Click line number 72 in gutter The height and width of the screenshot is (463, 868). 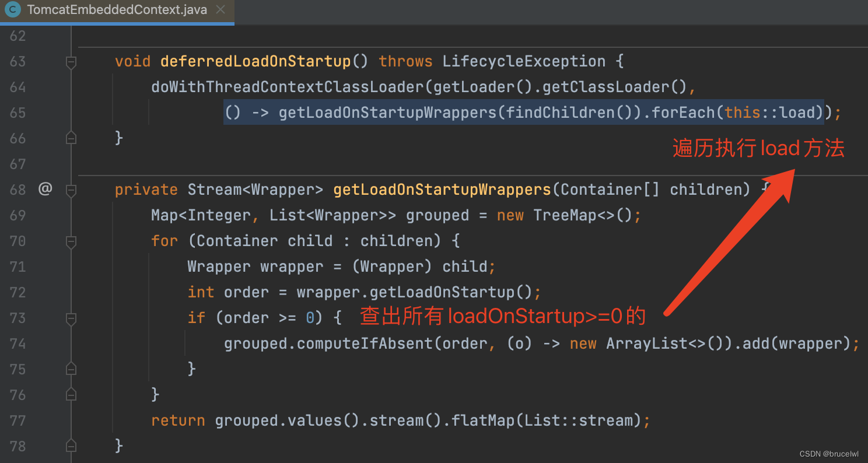coord(17,292)
